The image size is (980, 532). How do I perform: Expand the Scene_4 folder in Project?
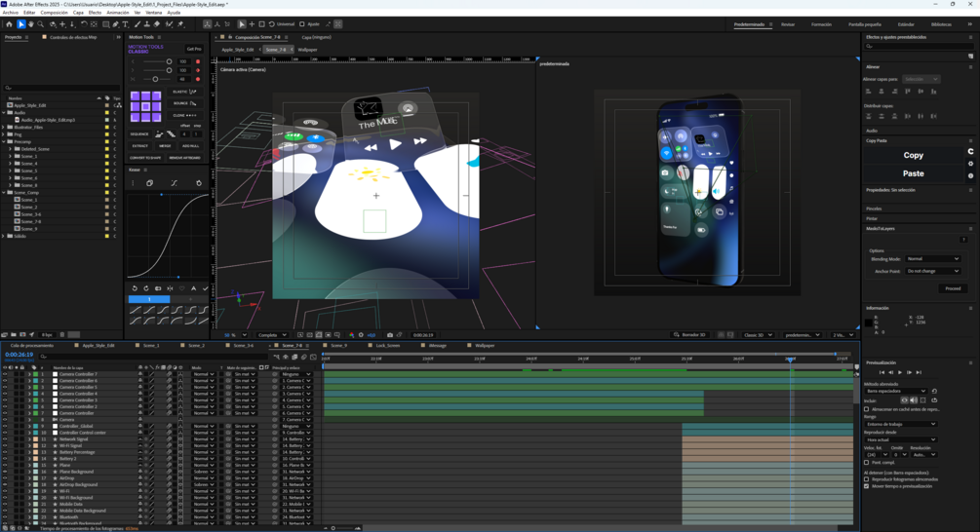[10, 164]
